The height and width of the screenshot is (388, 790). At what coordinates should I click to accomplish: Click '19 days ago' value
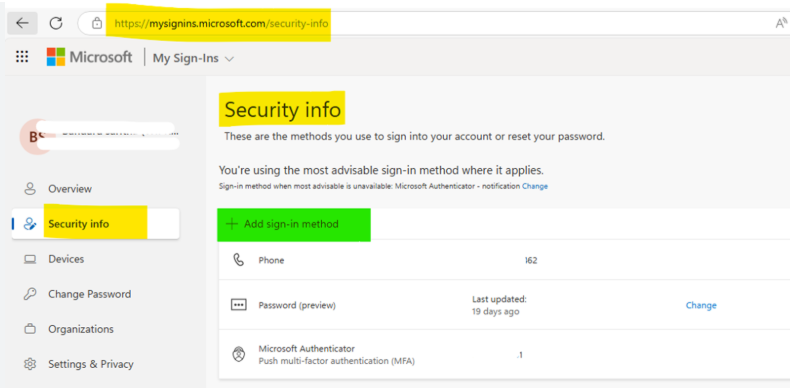tap(495, 312)
